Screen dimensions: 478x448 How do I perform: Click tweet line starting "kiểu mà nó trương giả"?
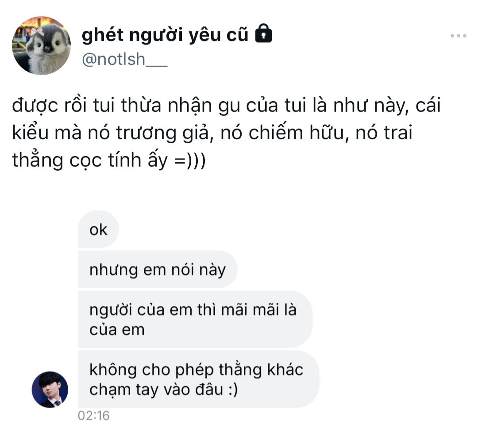212,133
